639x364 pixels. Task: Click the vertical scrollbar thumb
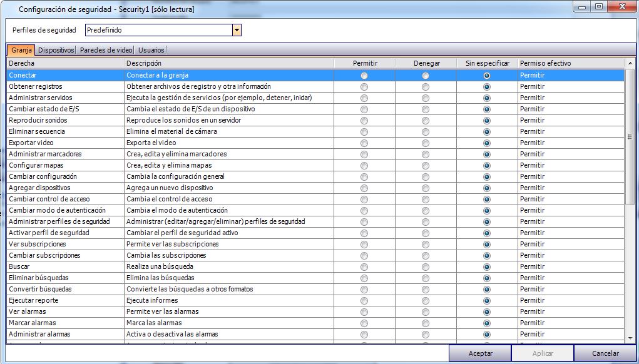coord(630,137)
